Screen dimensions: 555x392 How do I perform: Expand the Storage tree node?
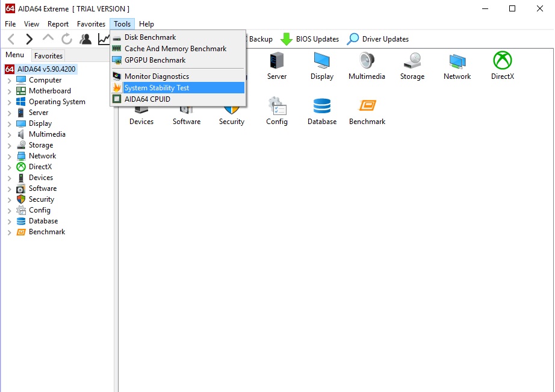(9, 146)
